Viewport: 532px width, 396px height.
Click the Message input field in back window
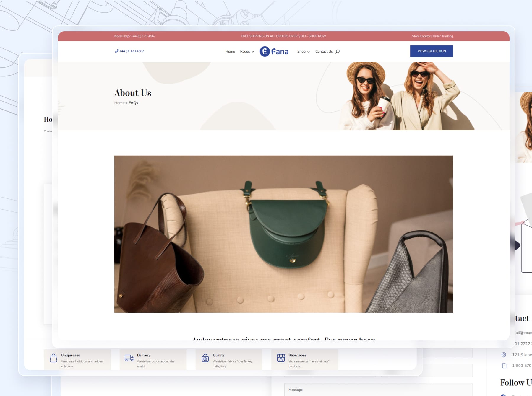tap(378, 390)
